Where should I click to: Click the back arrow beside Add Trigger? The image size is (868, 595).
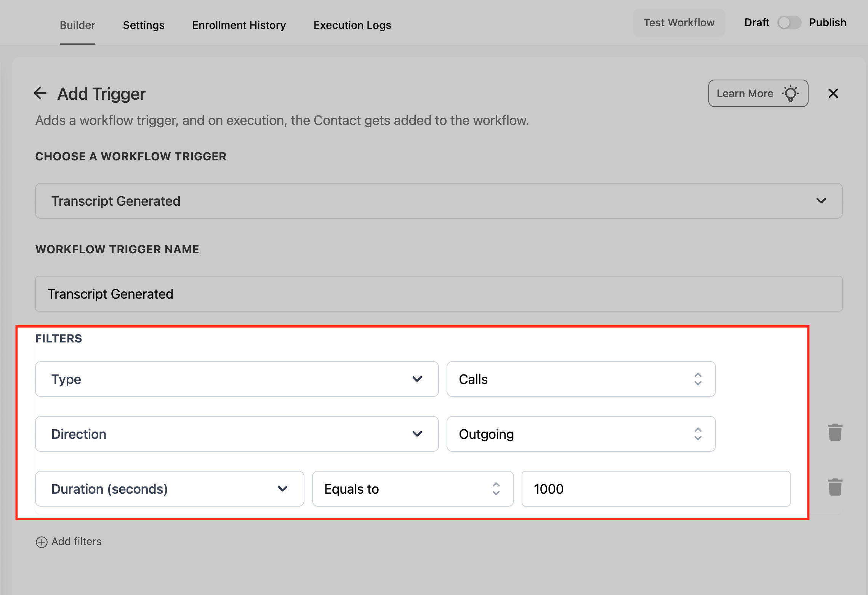coord(40,93)
